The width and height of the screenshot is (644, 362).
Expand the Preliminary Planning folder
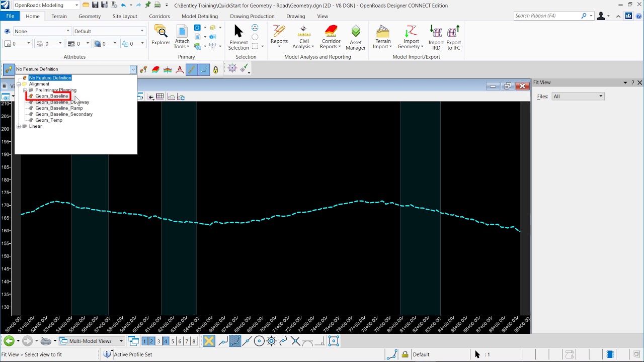(25, 90)
